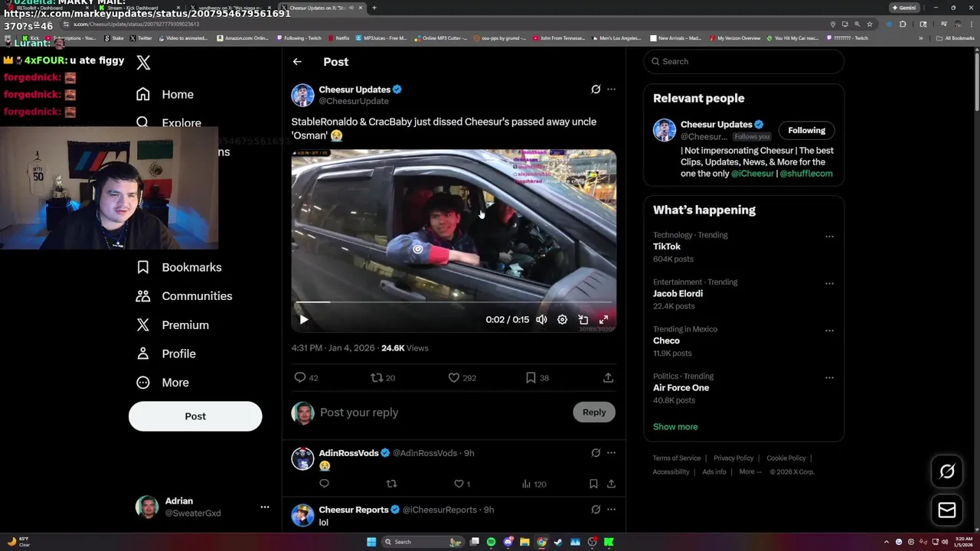Open more options for the Air Force One trend
Screen dimensions: 980x551
[x=829, y=377]
